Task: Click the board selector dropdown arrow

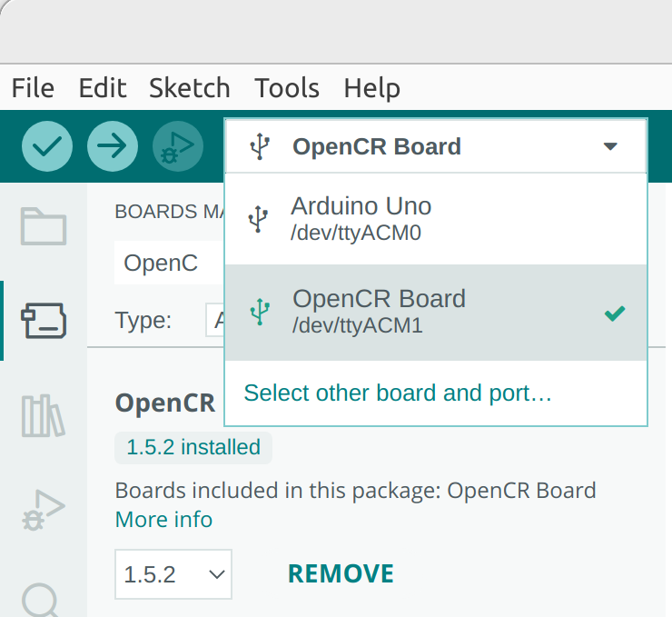Action: point(610,146)
